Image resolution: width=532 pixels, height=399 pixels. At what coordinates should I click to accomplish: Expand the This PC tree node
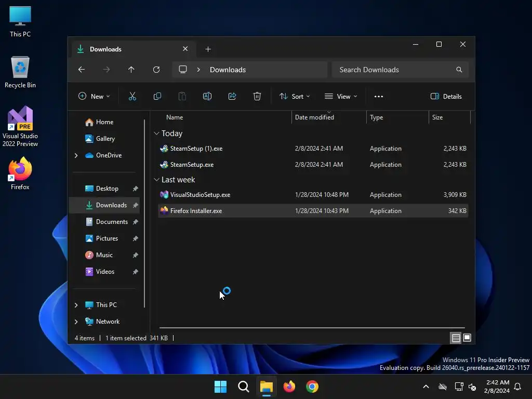pyautogui.click(x=76, y=305)
